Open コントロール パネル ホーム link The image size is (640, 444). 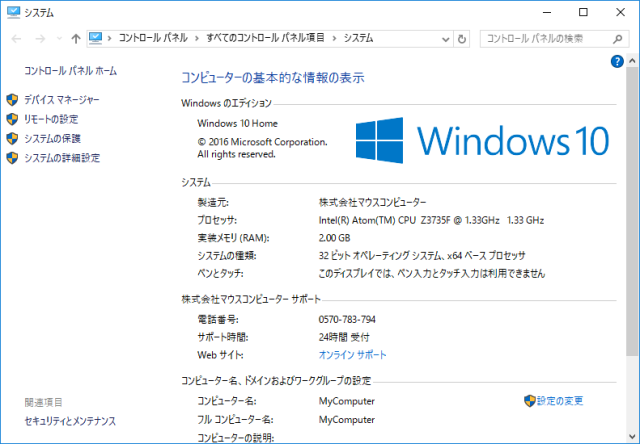(x=71, y=71)
